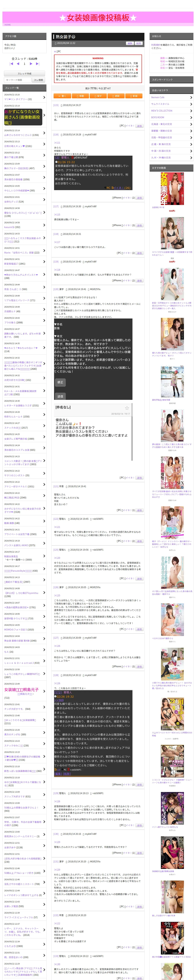Click the orange 移動 toolbar button
Screen dimensions: 196x980
click(x=80, y=96)
